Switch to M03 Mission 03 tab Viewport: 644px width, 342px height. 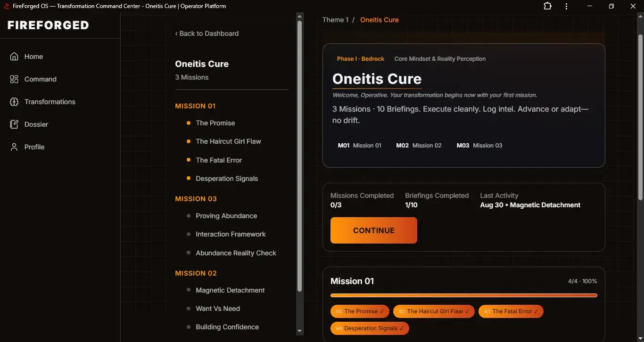[x=479, y=146]
